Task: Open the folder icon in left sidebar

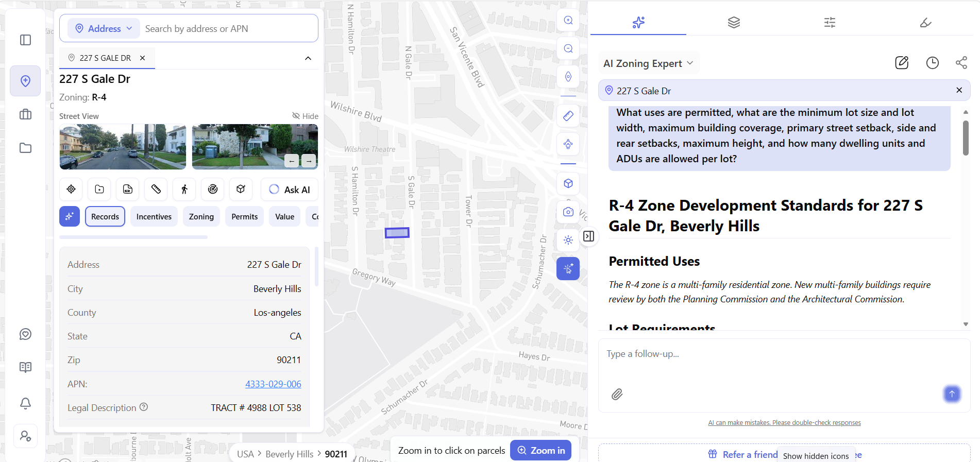Action: [25, 148]
